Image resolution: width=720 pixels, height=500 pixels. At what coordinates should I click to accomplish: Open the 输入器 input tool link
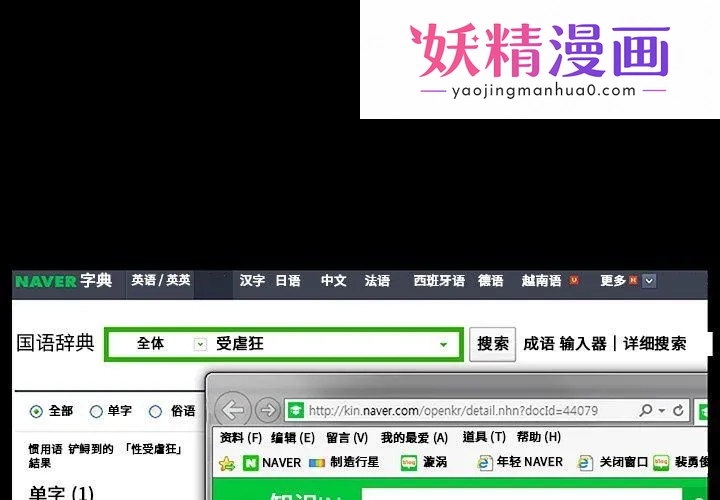583,344
